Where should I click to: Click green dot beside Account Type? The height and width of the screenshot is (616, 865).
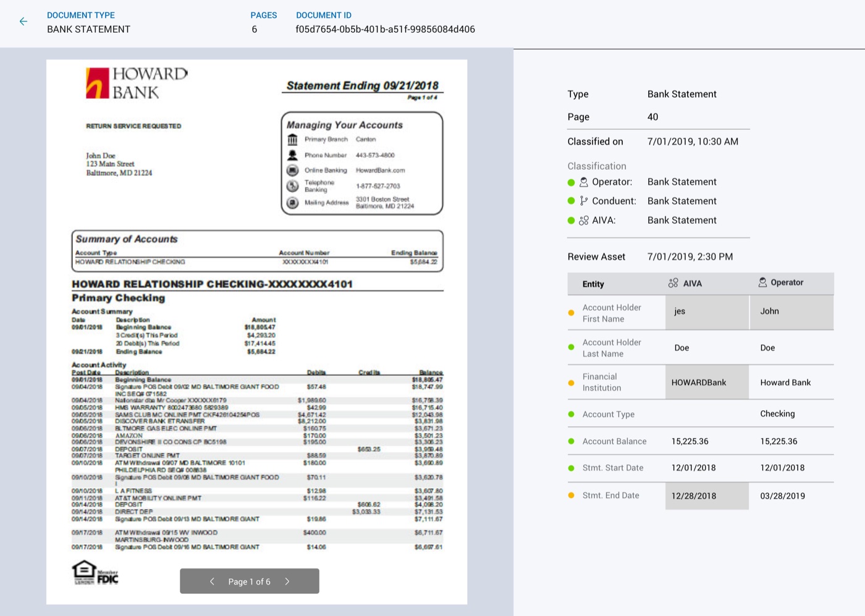(x=572, y=414)
